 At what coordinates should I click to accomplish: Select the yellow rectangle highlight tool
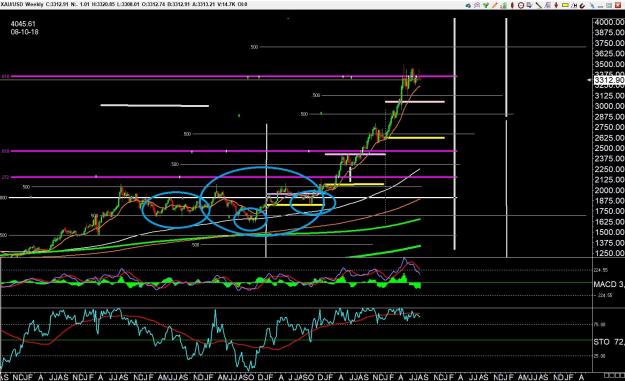tap(565, 5)
